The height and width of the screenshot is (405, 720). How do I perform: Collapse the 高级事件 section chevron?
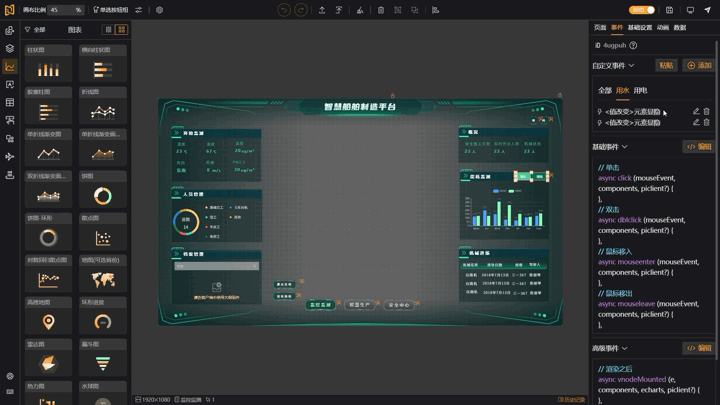(624, 348)
